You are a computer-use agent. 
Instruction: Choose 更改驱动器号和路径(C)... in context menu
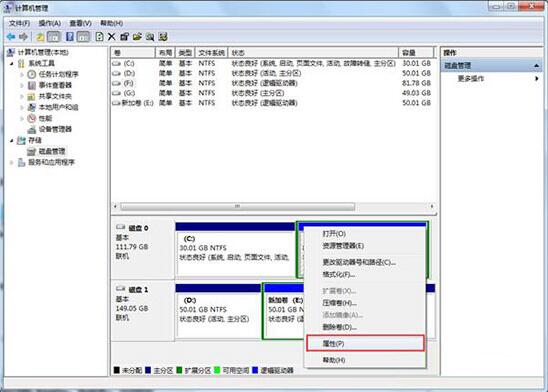366,262
